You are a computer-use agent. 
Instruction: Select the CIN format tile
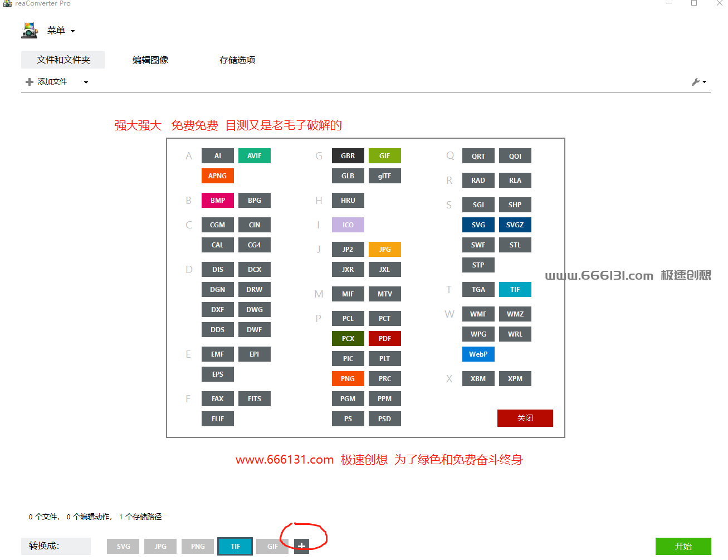255,225
